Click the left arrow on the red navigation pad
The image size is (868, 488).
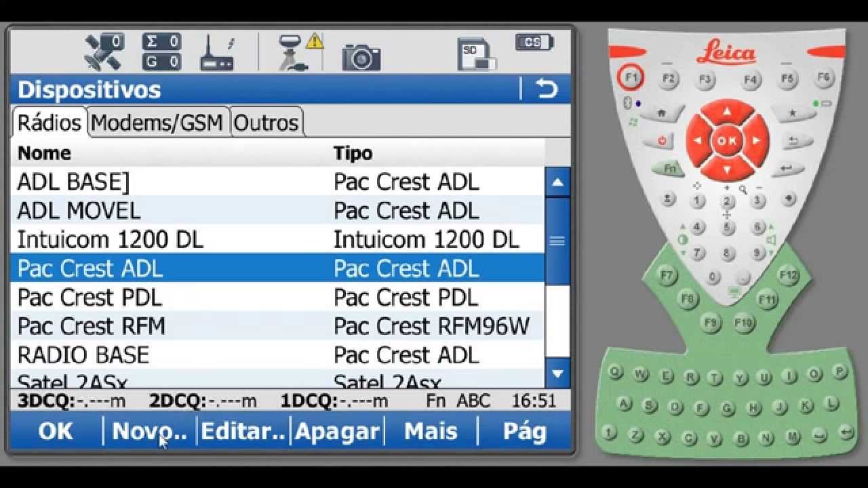(698, 141)
